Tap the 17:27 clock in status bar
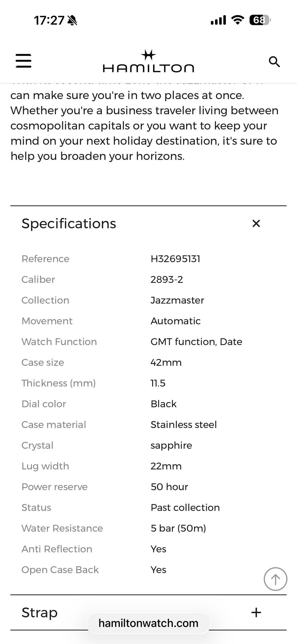Screen dimensions: 297x644 coord(49,20)
